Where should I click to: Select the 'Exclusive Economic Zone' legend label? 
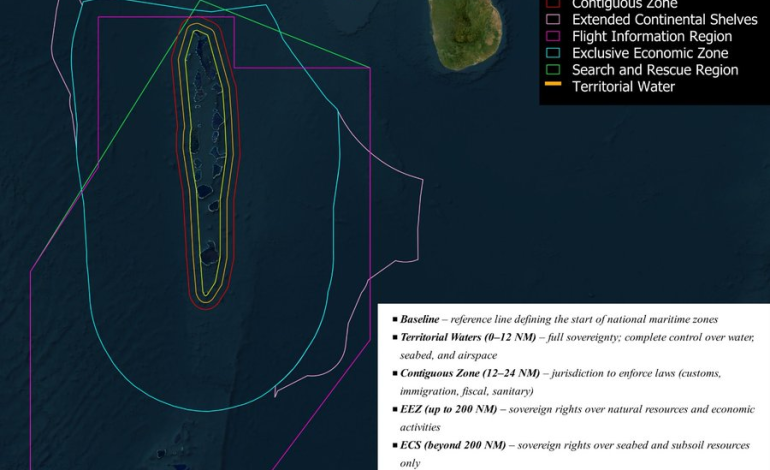coord(650,53)
